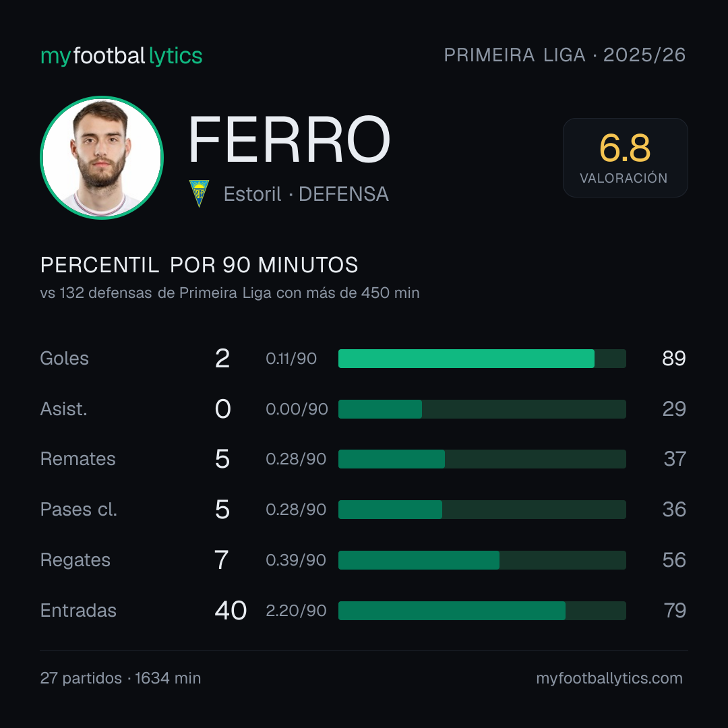Click the Regates percentile bar
Image resolution: width=728 pixels, height=728 pixels.
482,560
